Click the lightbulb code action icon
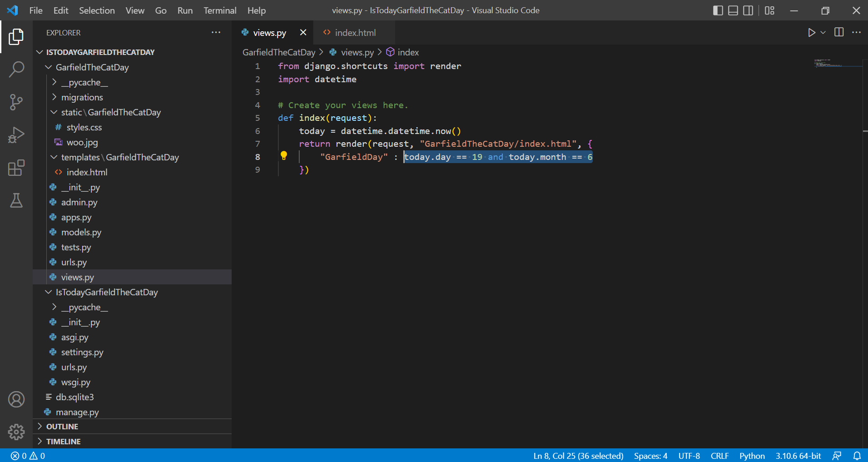868x462 pixels. (284, 156)
